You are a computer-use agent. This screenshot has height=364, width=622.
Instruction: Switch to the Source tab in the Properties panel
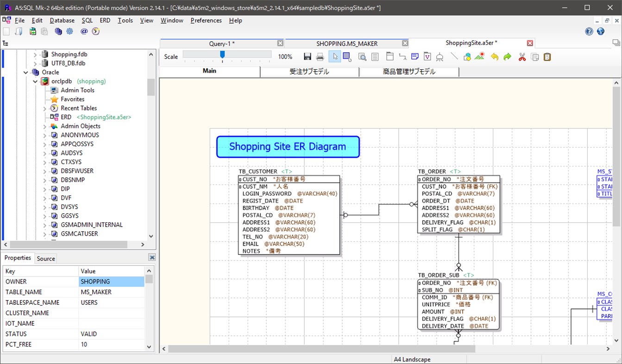coord(45,258)
